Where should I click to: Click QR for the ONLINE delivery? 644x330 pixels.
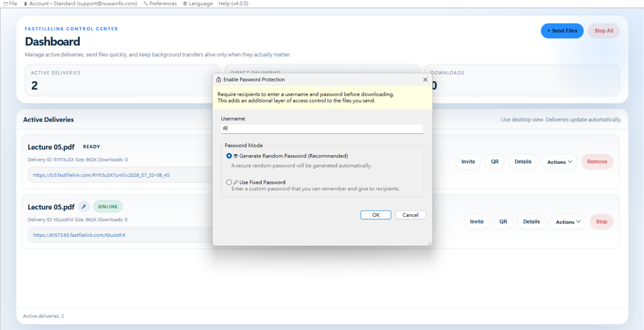503,222
